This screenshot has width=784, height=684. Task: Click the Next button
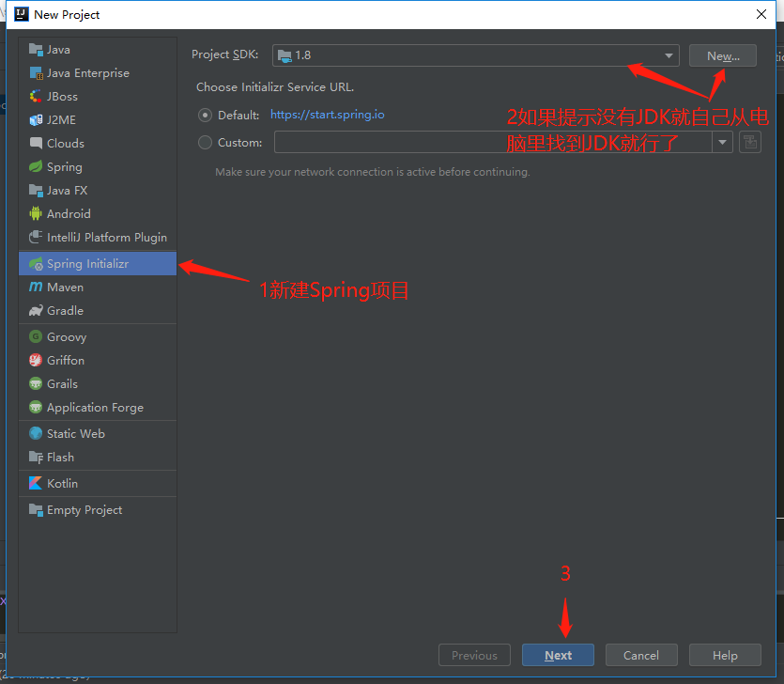point(558,655)
